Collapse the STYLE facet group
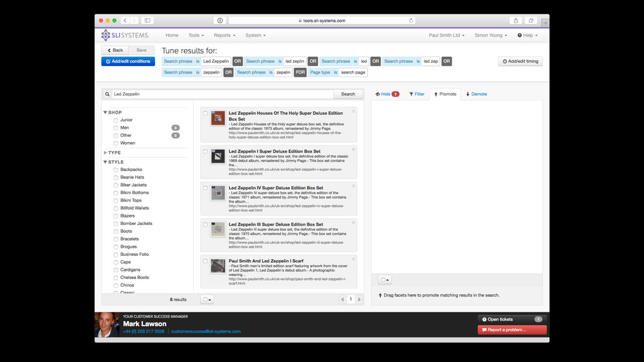Viewport: 644px width, 362px height. pyautogui.click(x=105, y=162)
